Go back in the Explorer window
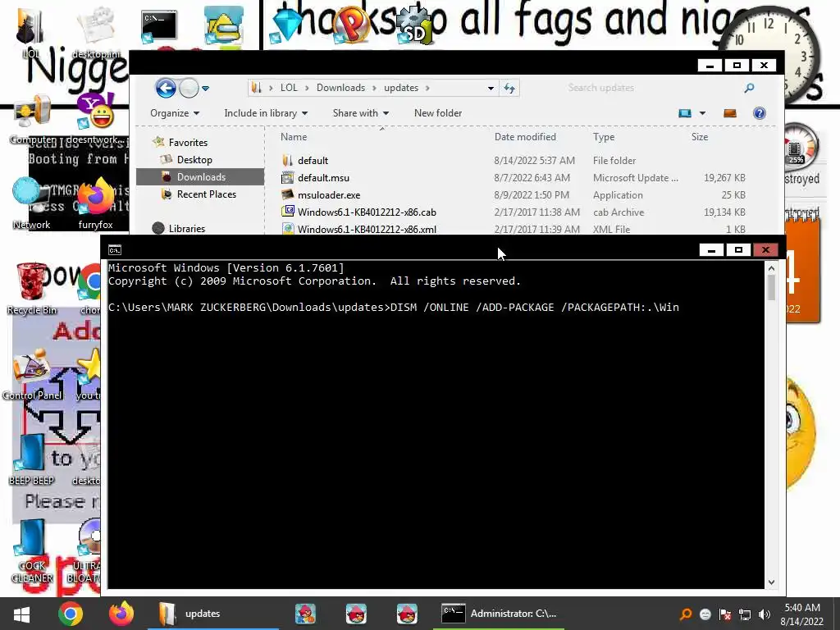Viewport: 840px width, 630px height. [x=166, y=88]
